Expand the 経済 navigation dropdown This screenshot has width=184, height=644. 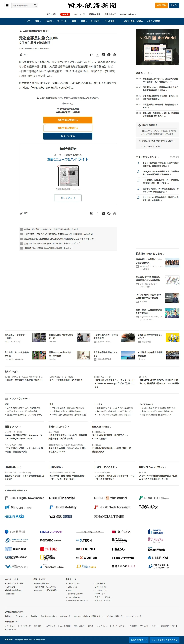point(75,21)
